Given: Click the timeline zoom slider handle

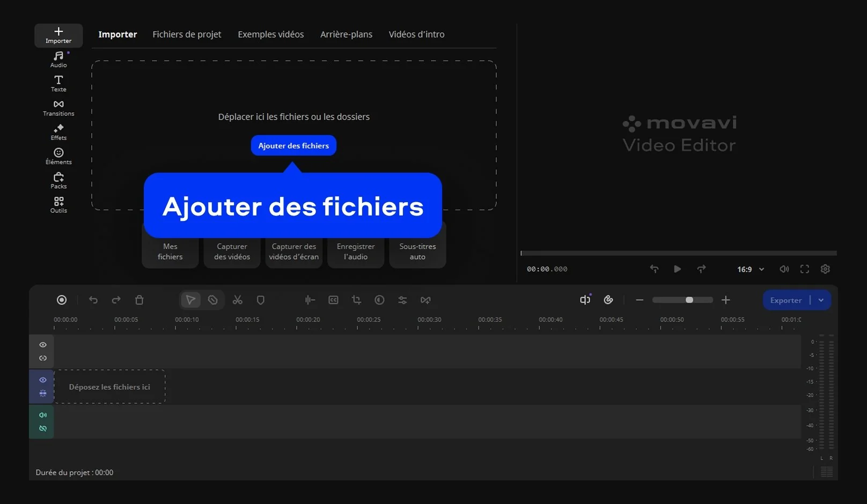Looking at the screenshot, I should click(x=689, y=300).
